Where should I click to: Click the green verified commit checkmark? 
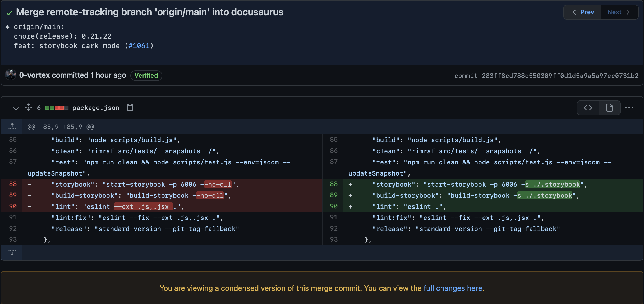click(x=10, y=12)
